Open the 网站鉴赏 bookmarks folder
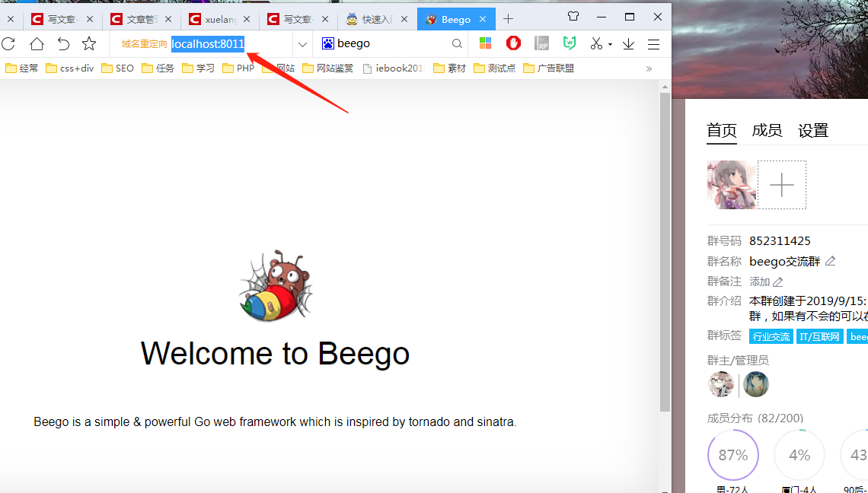Image resolution: width=868 pixels, height=493 pixels. tap(328, 68)
